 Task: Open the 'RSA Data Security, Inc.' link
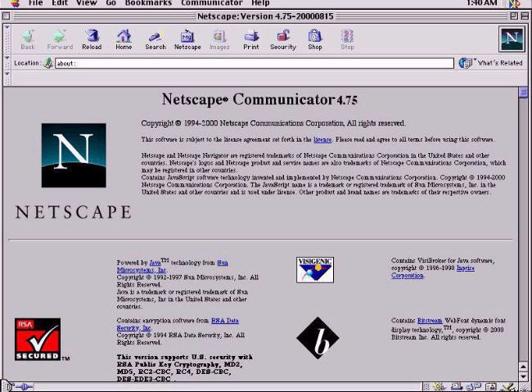(x=224, y=320)
